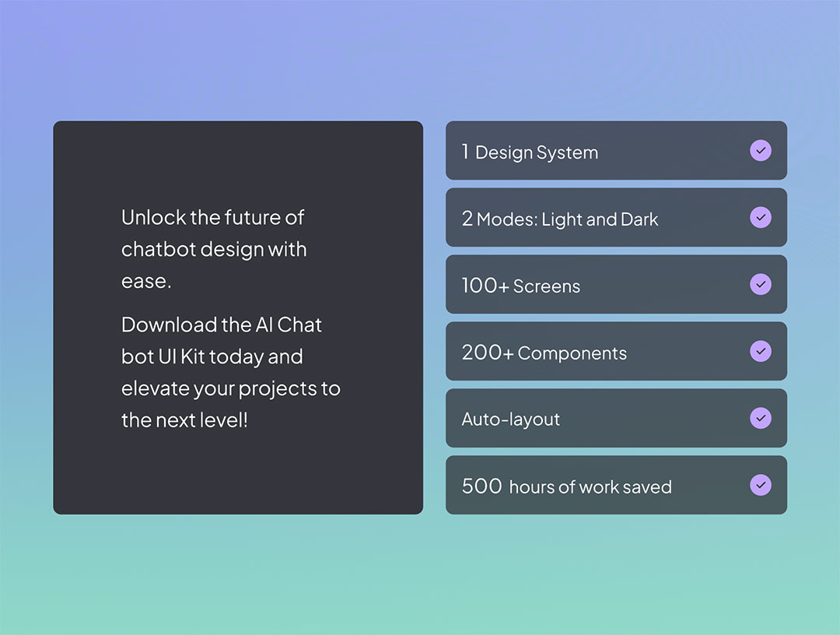This screenshot has width=840, height=635.
Task: Click the number '2' before Modes
Action: 467,219
